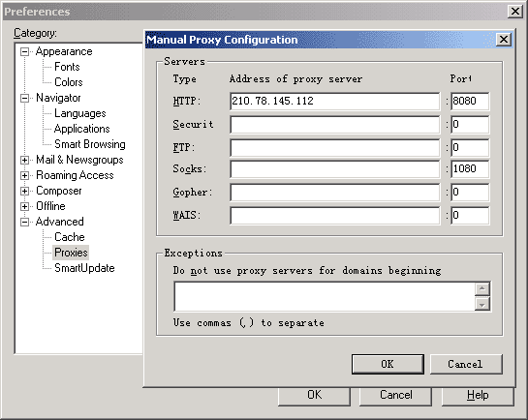This screenshot has width=528, height=420.
Task: Expand the Mail & Newsgroups category
Action: click(x=24, y=160)
